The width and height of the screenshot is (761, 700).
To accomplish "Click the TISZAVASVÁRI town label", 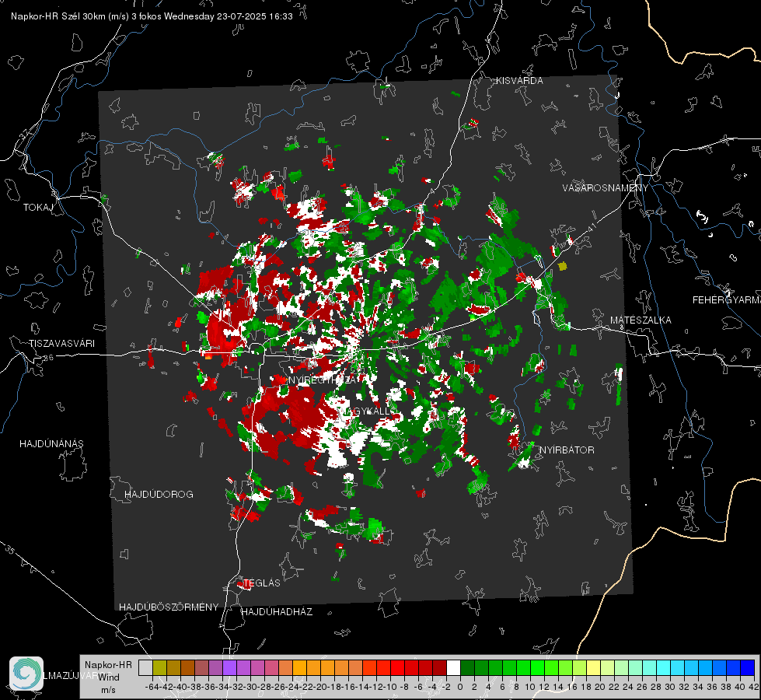I will click(x=62, y=344).
